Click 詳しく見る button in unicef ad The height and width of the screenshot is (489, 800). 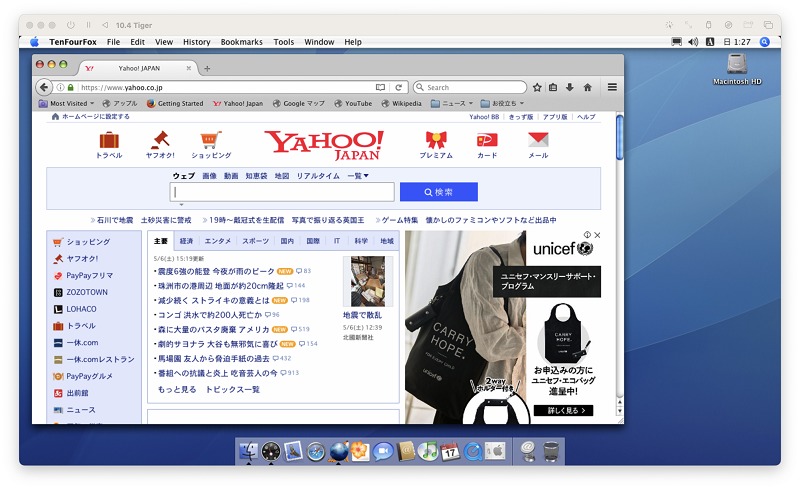[563, 410]
